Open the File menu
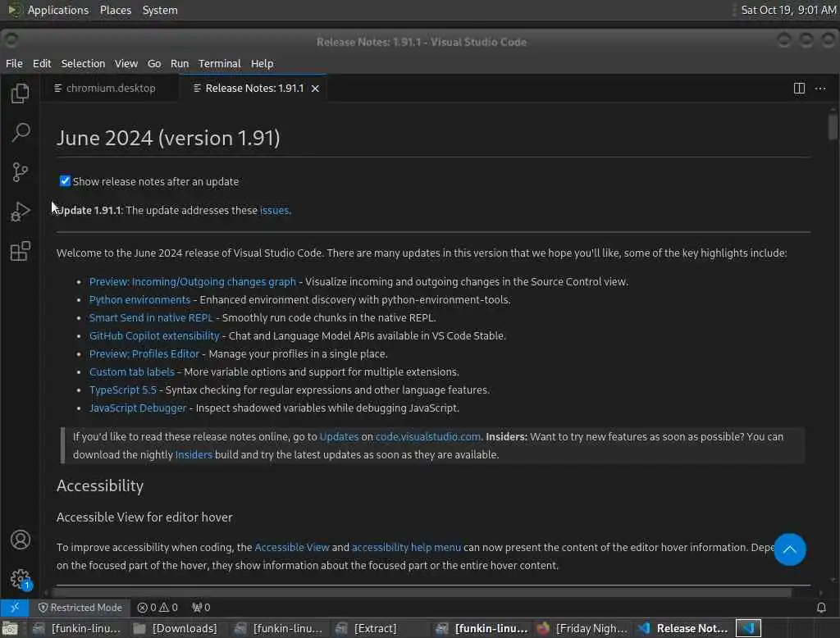840x638 pixels. [x=14, y=63]
